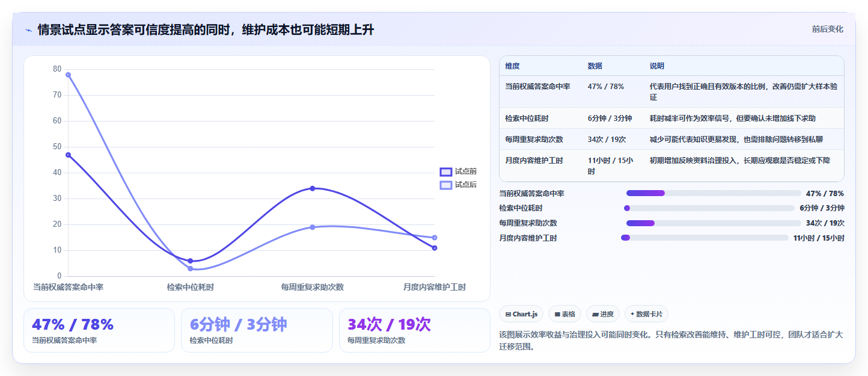868x376 pixels.
Task: Click x-axis label 每周重复求助次数
Action: 313,287
